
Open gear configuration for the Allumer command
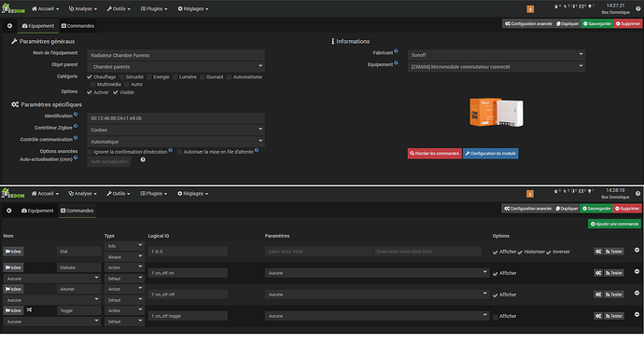tap(598, 295)
